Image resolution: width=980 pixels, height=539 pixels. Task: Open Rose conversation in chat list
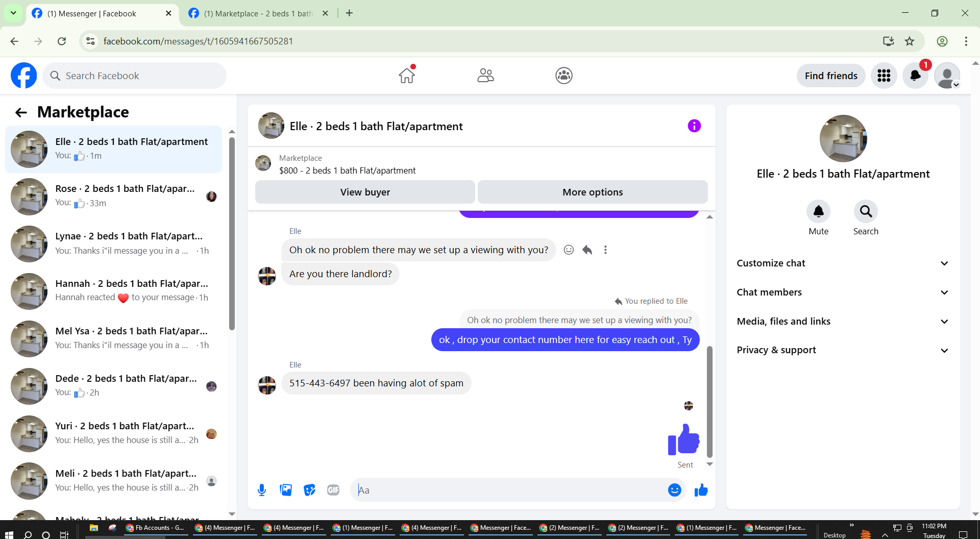[113, 197]
